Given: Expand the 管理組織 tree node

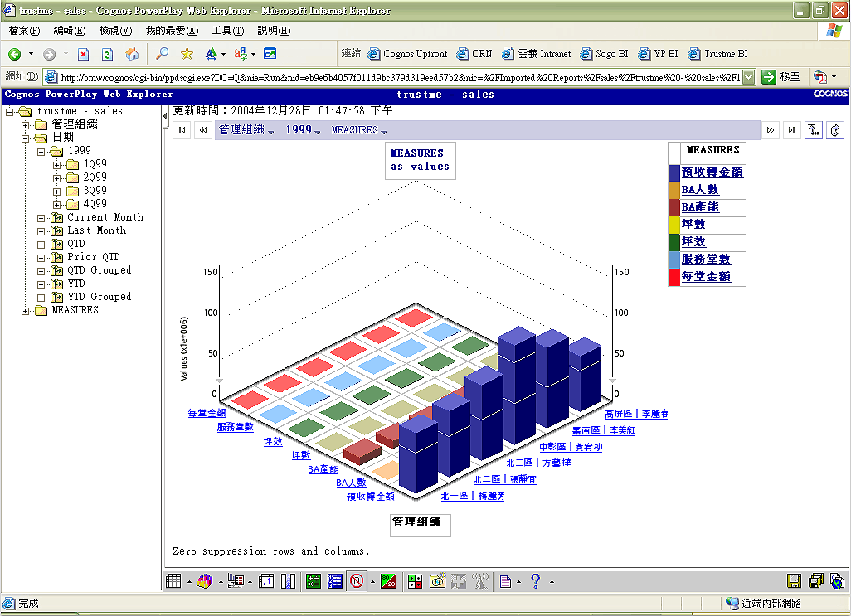Looking at the screenshot, I should coord(25,124).
